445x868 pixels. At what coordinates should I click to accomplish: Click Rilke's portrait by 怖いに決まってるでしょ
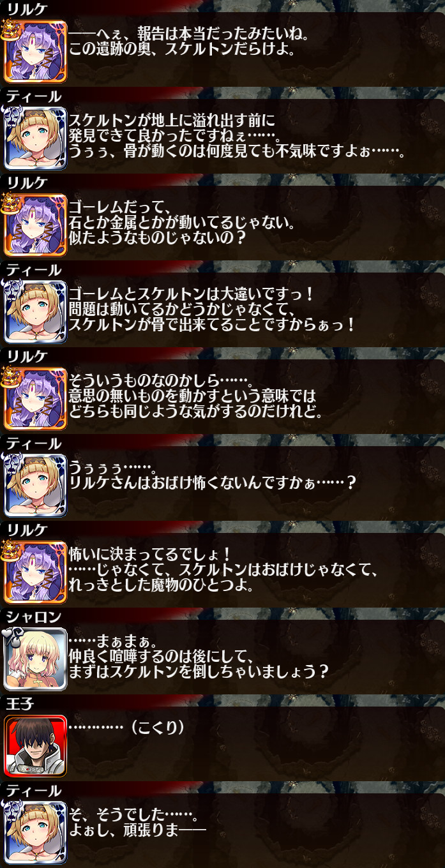35,572
